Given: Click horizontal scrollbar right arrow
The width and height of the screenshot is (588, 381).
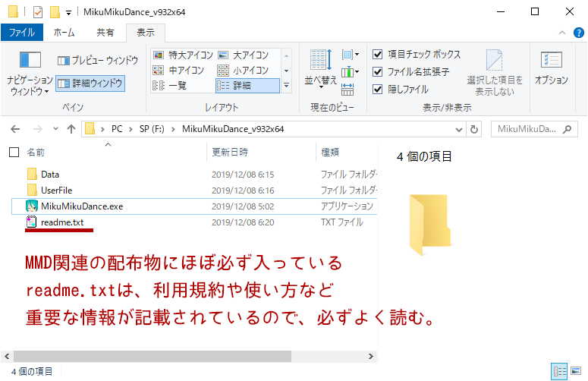Looking at the screenshot, I should (x=371, y=356).
